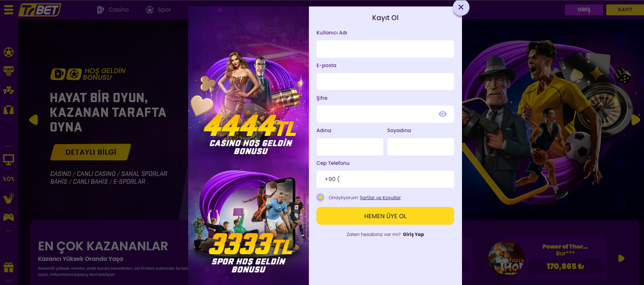Toggle password visibility eye icon

point(443,114)
